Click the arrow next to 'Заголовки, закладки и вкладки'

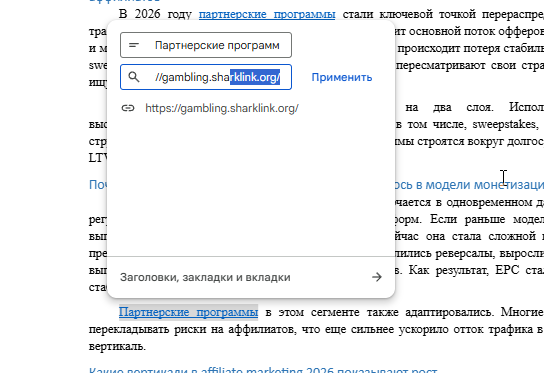(x=376, y=277)
